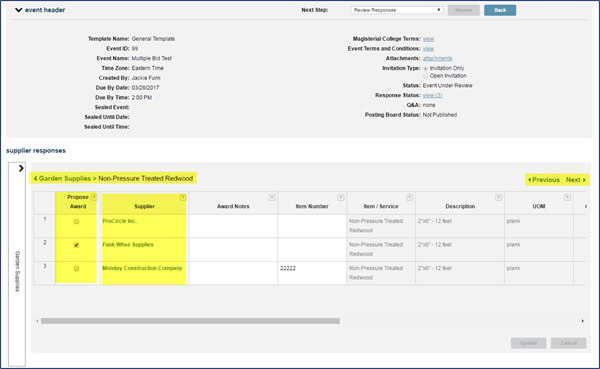The height and width of the screenshot is (369, 600).
Task: Uncheck Propose Award for Funk Whse Supplies
Action: coord(77,245)
